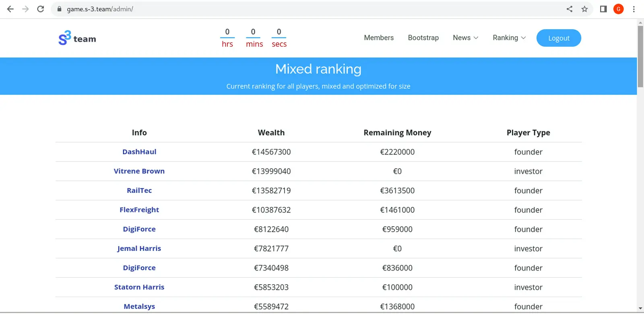
Task: Open the Members page
Action: tap(379, 37)
